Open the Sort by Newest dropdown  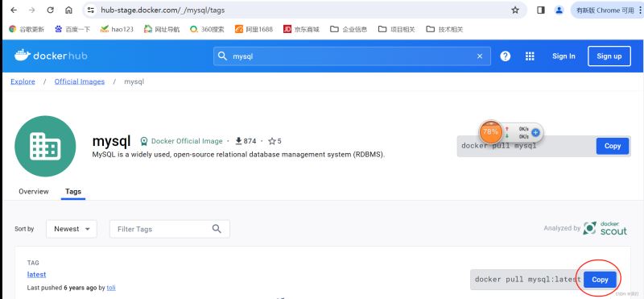(72, 229)
